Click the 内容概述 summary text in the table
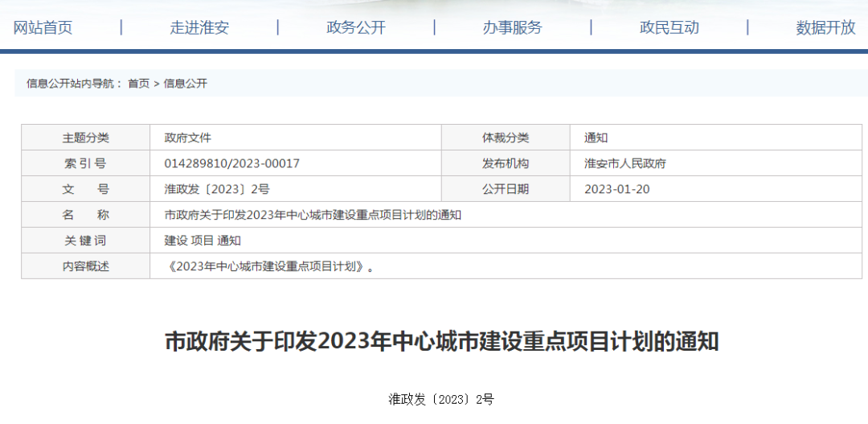868x424 pixels. pos(271,266)
